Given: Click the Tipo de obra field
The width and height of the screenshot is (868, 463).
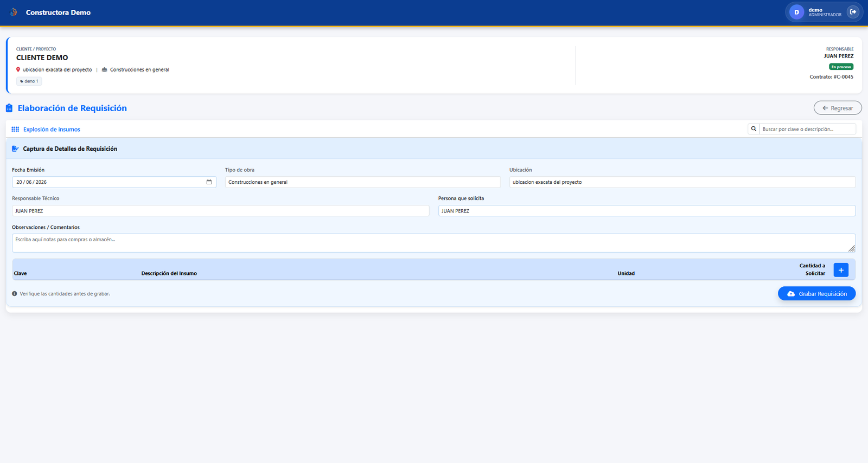Looking at the screenshot, I should click(363, 182).
